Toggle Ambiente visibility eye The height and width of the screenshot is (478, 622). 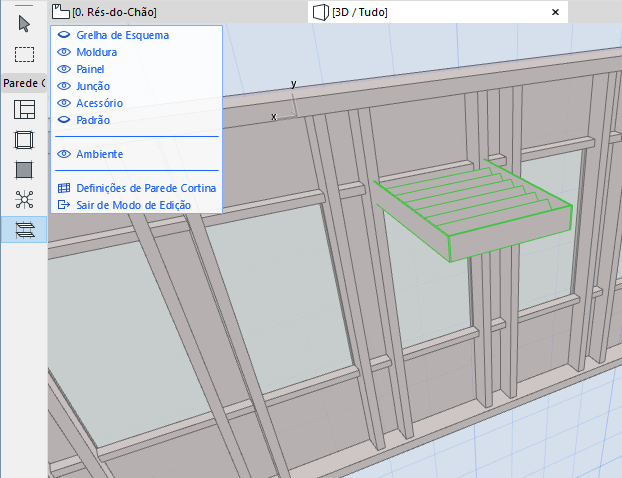point(64,154)
